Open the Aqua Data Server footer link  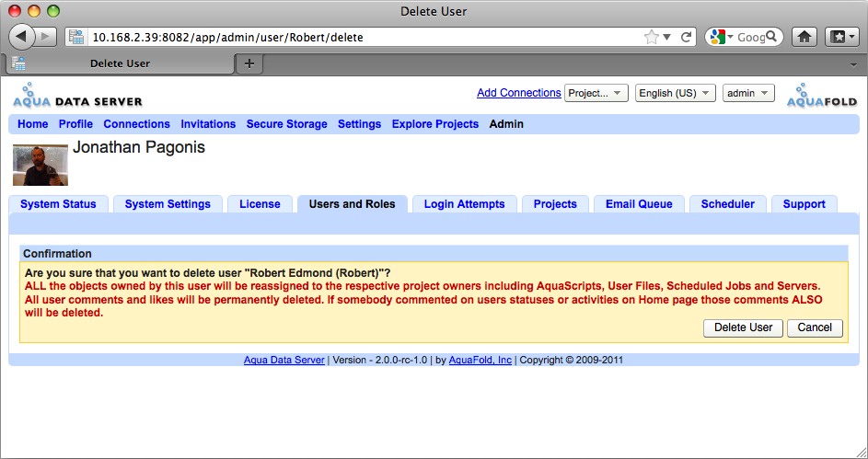coord(284,360)
